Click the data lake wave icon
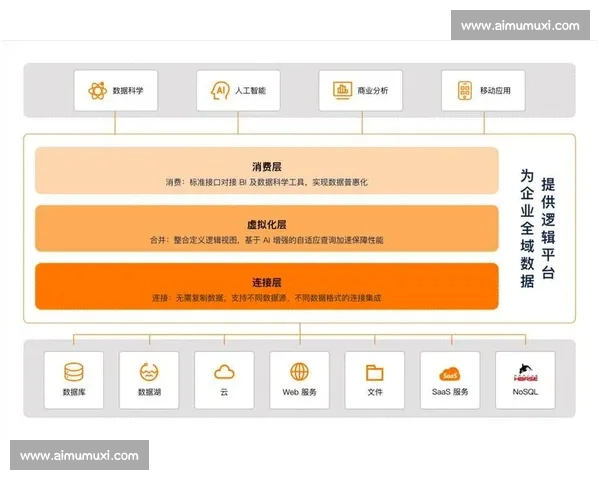 click(x=149, y=372)
